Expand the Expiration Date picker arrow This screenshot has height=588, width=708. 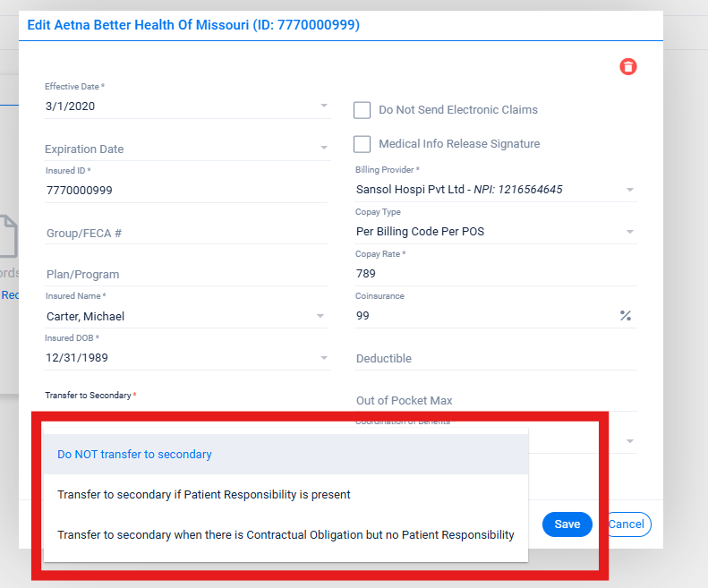[323, 149]
